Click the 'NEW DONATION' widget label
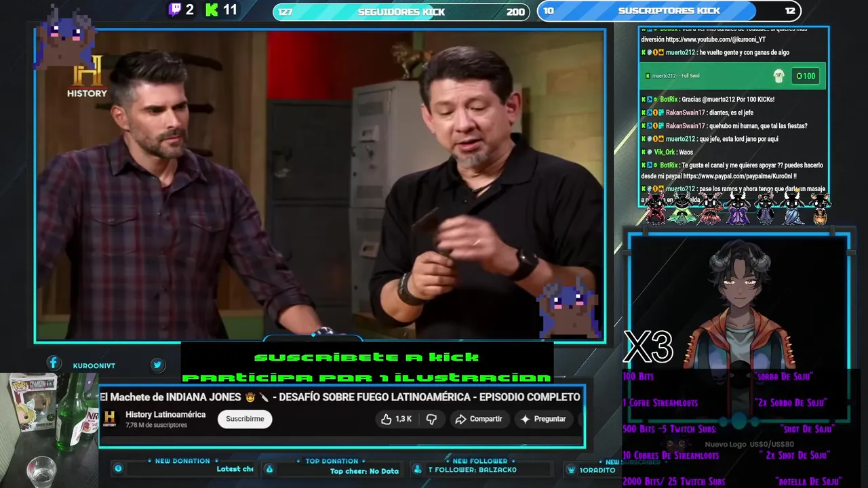Viewport: 868px width, 488px height. pyautogui.click(x=182, y=461)
